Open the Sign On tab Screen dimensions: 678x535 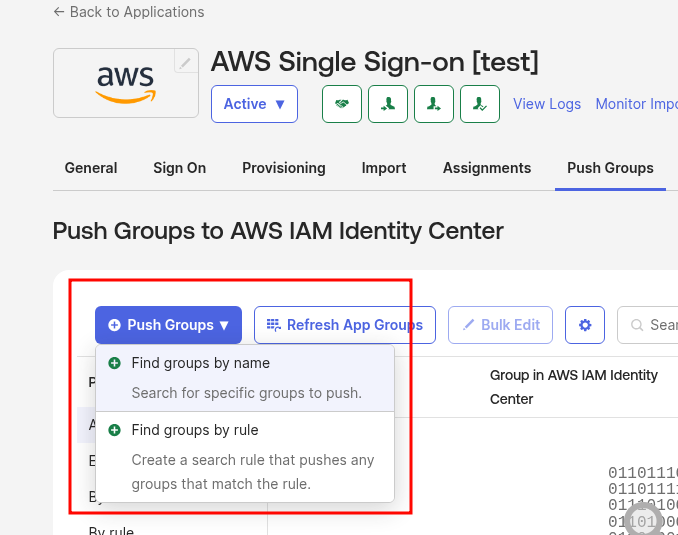click(180, 168)
